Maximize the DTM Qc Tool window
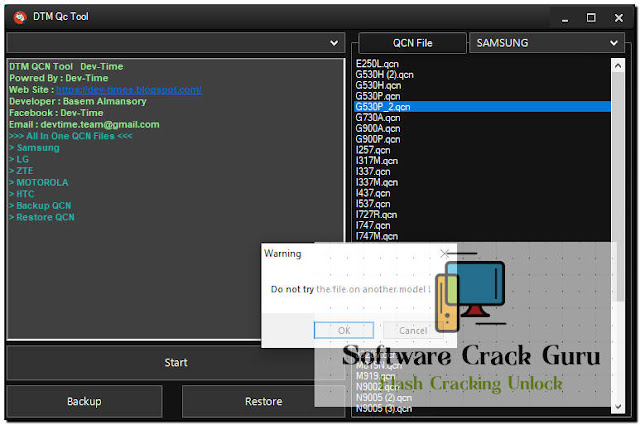The height and width of the screenshot is (425, 640). coord(591,18)
